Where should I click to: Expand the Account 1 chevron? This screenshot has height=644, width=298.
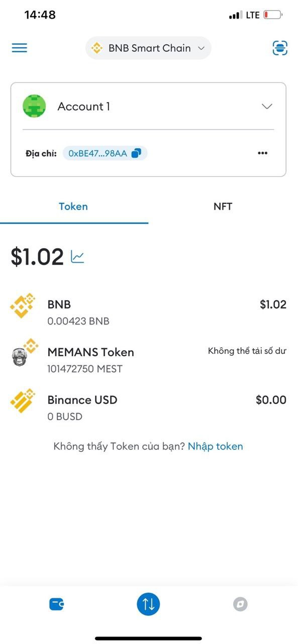[267, 106]
